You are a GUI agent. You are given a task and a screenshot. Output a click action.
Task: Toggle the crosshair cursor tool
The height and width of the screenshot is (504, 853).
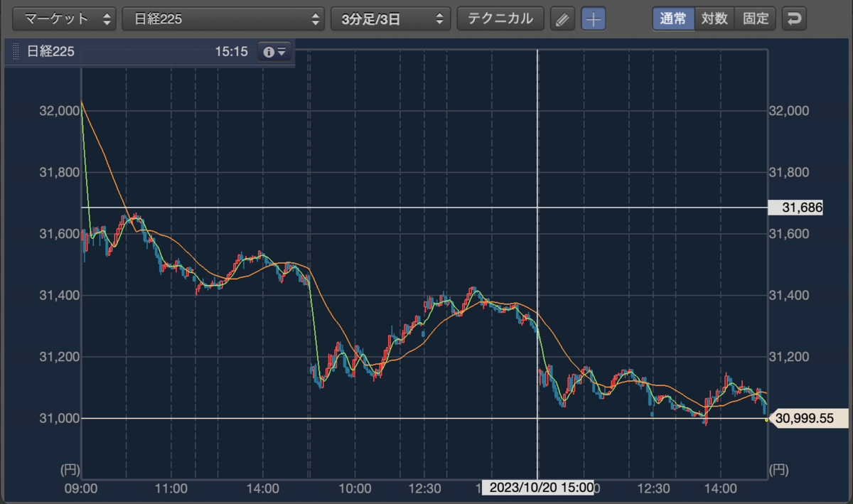point(594,19)
